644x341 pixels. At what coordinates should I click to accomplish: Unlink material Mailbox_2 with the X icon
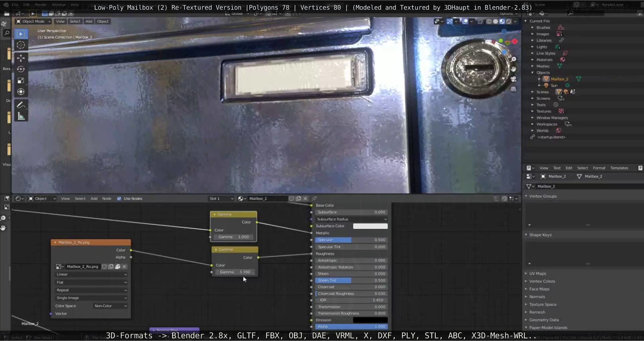tap(305, 199)
